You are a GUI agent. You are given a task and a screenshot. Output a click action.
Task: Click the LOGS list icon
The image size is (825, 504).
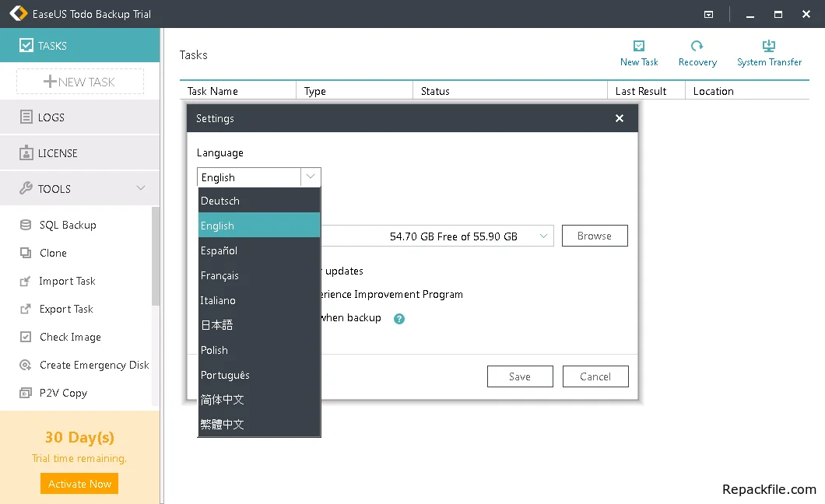pyautogui.click(x=26, y=117)
